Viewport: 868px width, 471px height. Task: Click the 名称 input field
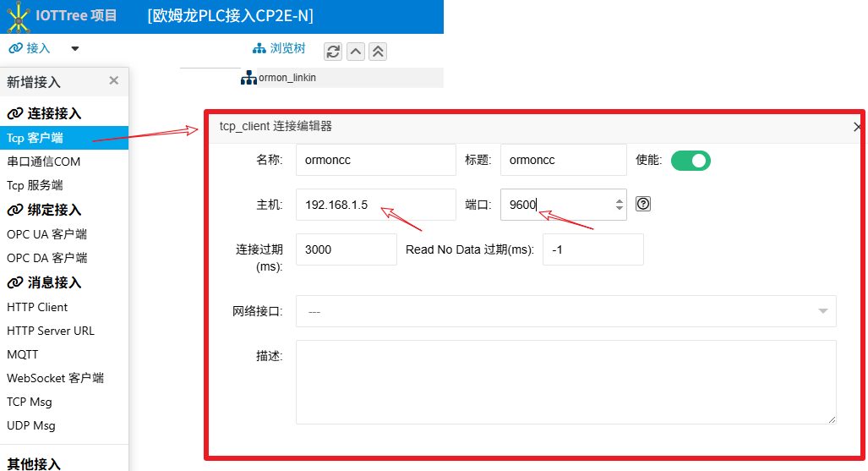coord(376,160)
